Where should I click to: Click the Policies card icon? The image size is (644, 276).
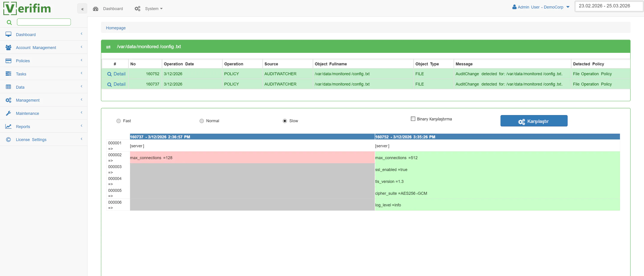click(x=8, y=61)
